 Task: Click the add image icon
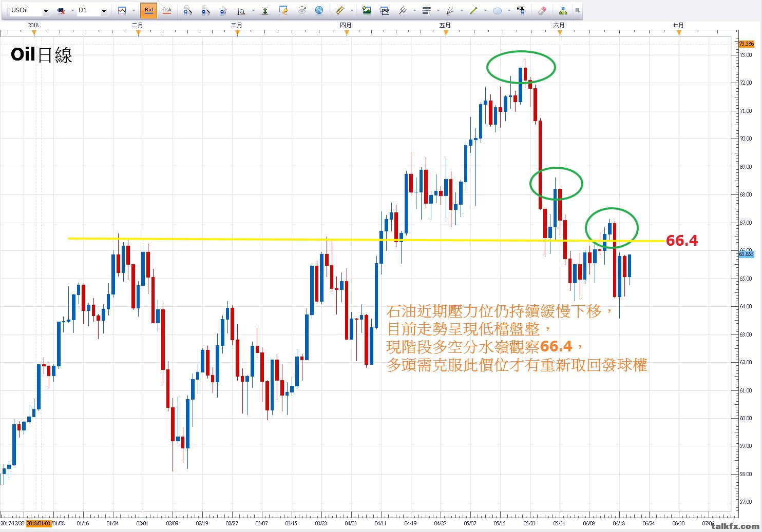tap(366, 10)
